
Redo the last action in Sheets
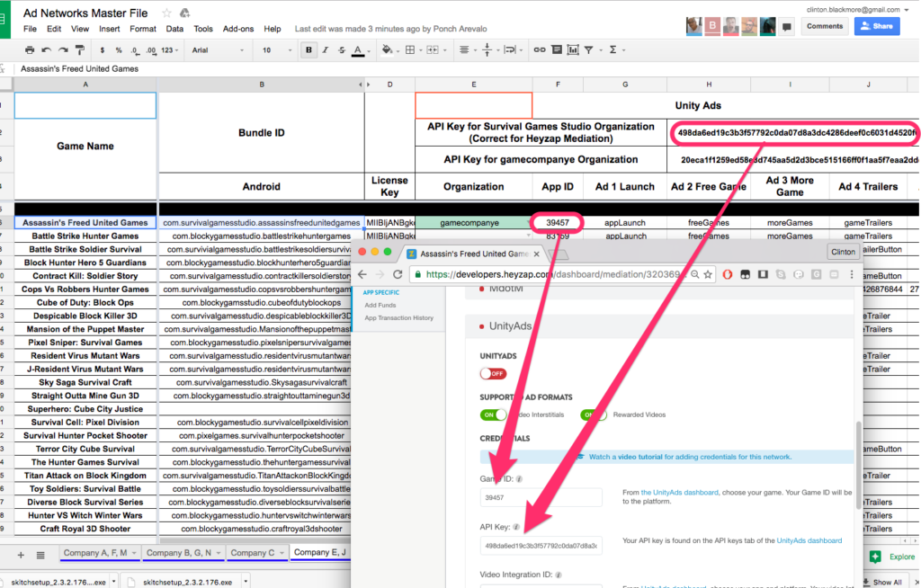click(x=63, y=50)
